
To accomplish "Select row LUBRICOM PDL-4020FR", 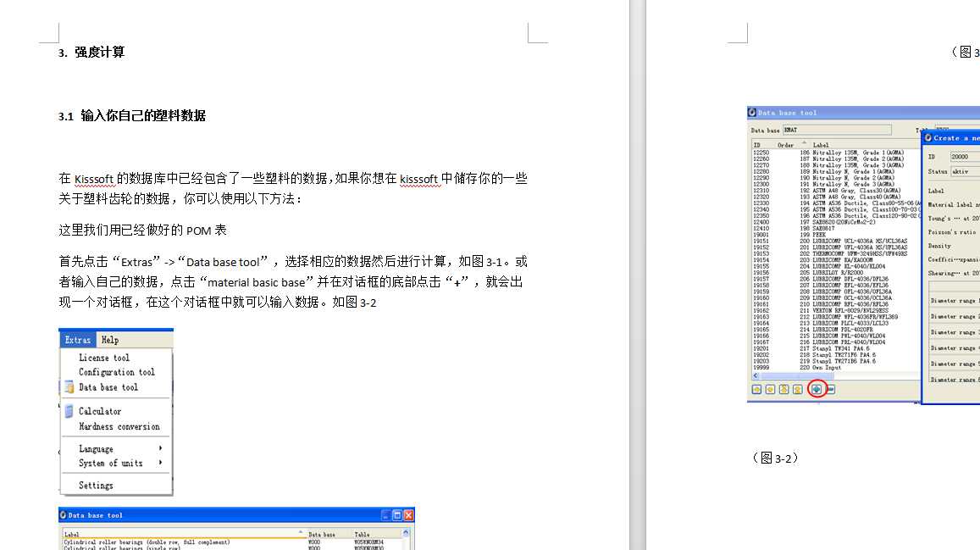I will coord(836,329).
